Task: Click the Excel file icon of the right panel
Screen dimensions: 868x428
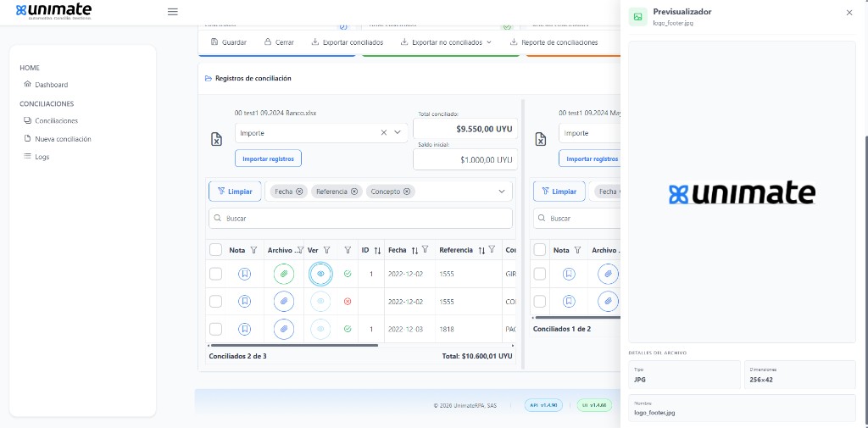Action: [x=541, y=139]
